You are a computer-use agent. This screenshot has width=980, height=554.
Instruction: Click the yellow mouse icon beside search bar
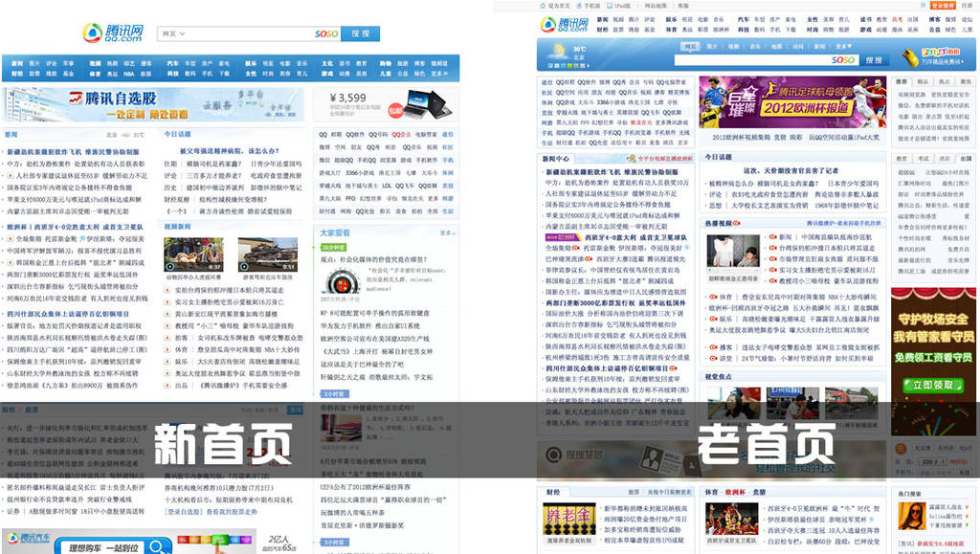910,57
